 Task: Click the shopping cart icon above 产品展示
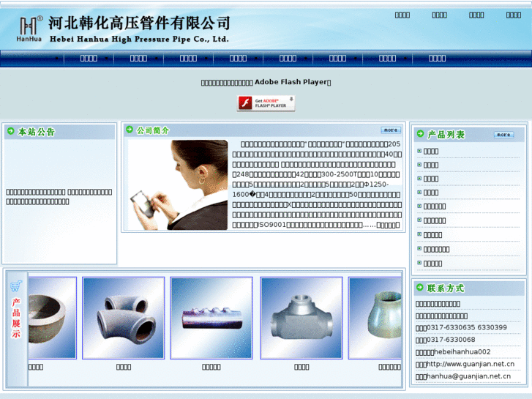[16, 286]
